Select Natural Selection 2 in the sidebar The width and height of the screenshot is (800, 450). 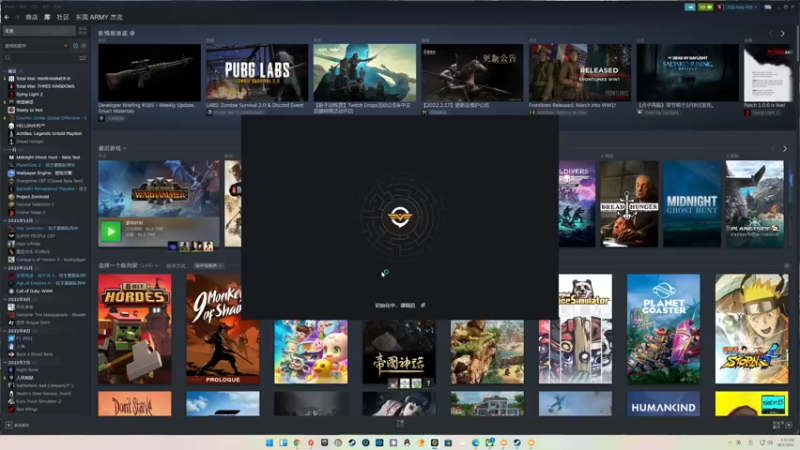tap(35, 204)
